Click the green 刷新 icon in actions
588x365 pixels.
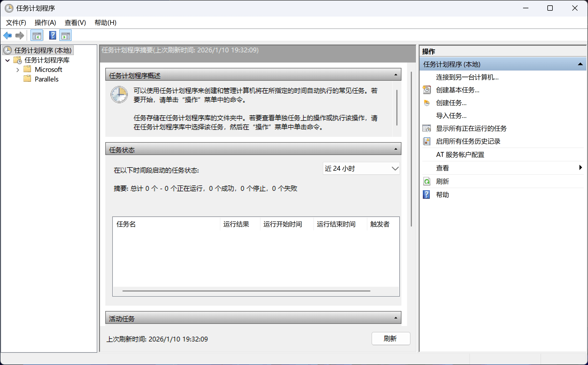point(427,181)
